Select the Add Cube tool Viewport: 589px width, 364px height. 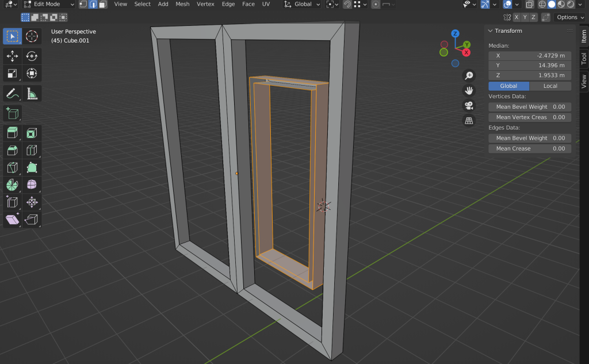pyautogui.click(x=13, y=113)
